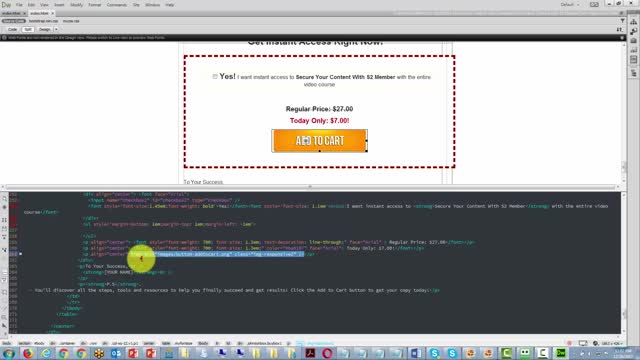Select .johnsonbox.boxbox1 in the tag selector
640x360 pixels.
click(x=264, y=343)
